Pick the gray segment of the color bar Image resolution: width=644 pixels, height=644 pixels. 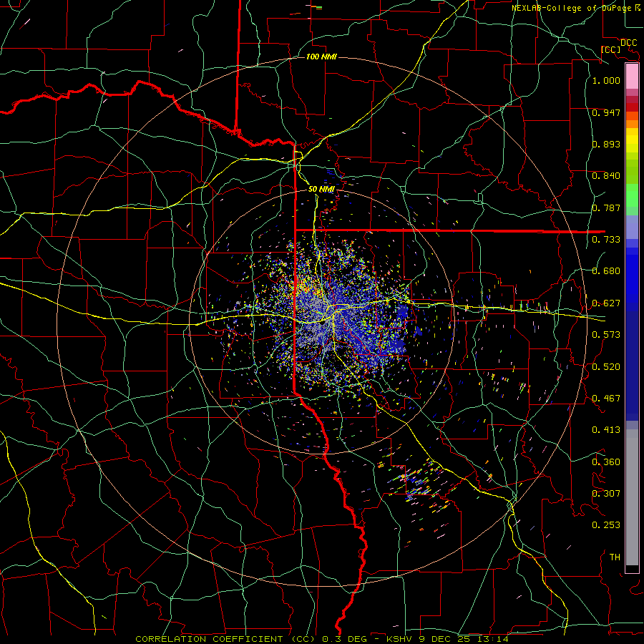click(632, 497)
